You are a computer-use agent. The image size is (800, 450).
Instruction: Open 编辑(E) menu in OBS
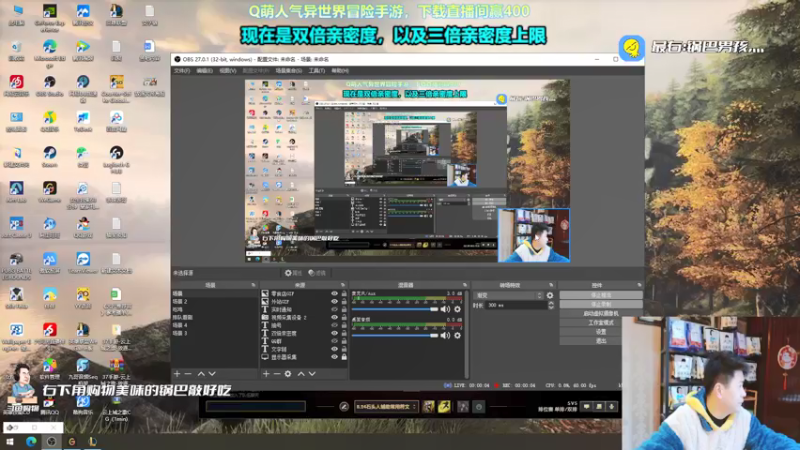pos(205,70)
